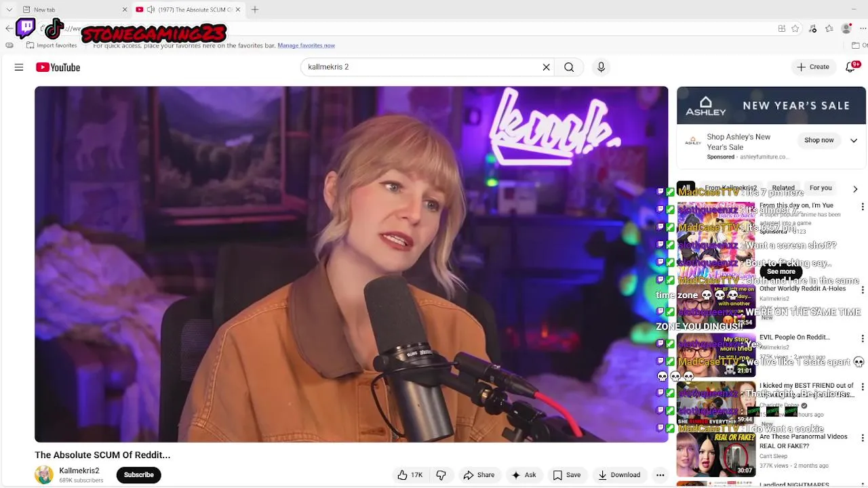Open more actions below the video
Viewport: 868px width, 488px height.
pyautogui.click(x=660, y=475)
